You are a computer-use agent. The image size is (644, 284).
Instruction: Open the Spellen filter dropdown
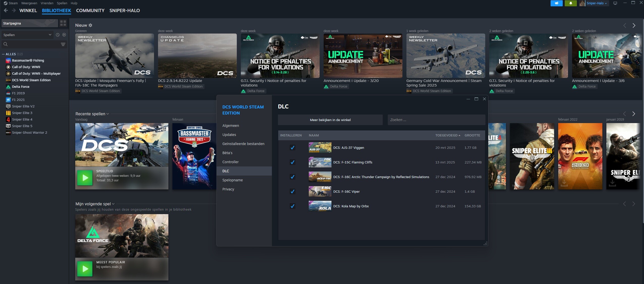click(x=27, y=35)
